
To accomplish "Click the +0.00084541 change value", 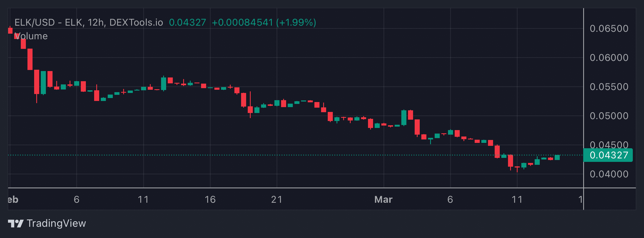I will click(x=242, y=22).
